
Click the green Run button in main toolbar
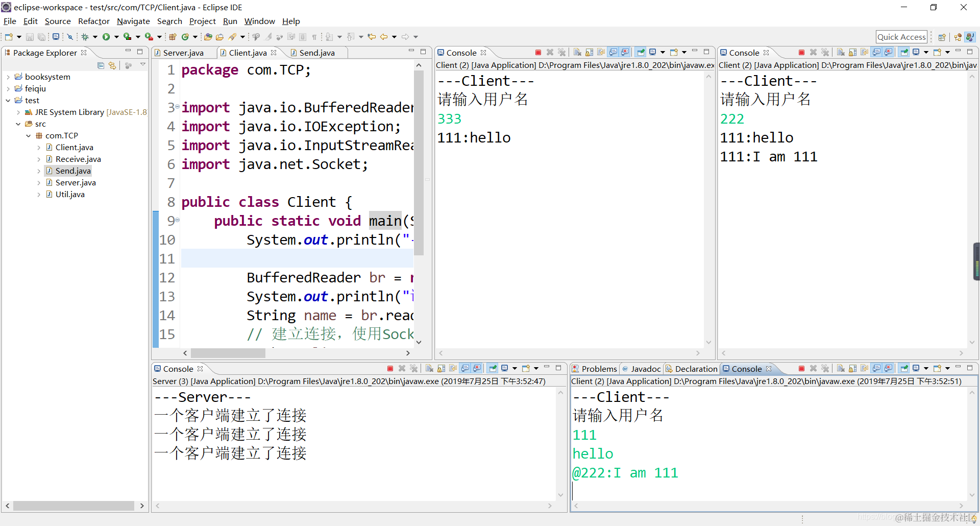click(x=106, y=37)
